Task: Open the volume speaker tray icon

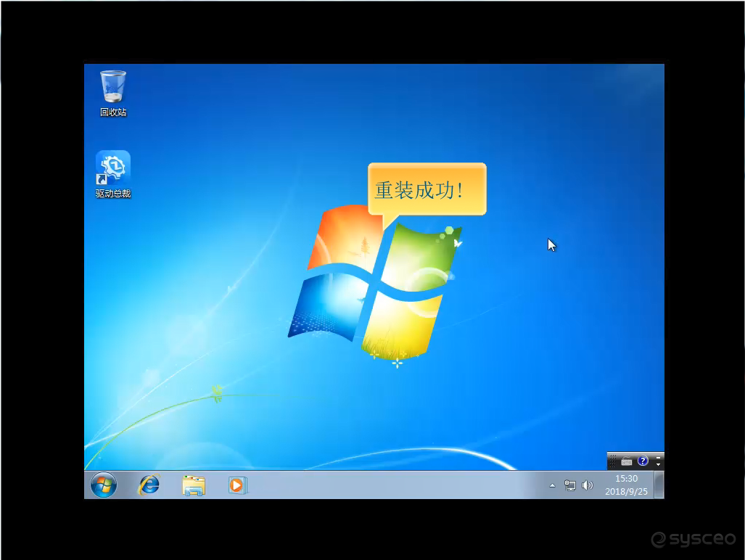Action: coord(588,485)
